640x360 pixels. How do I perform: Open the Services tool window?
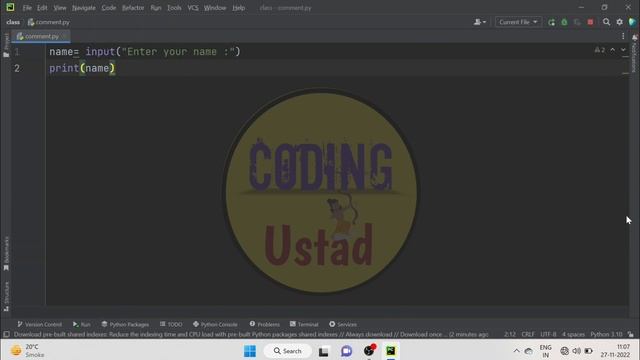point(343,324)
